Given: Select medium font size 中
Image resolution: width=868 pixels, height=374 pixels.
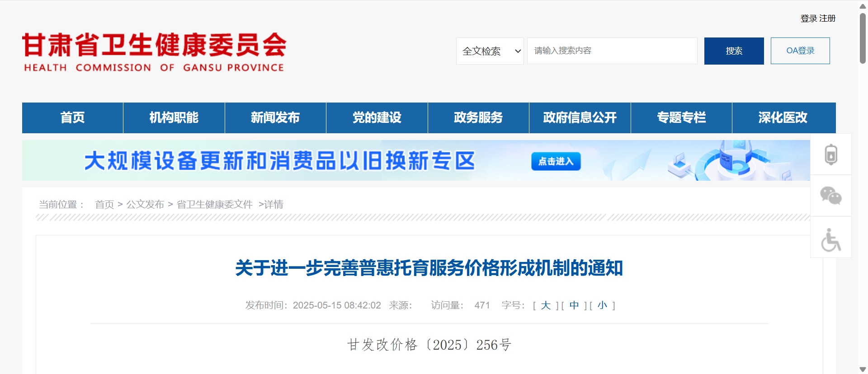Looking at the screenshot, I should point(574,305).
